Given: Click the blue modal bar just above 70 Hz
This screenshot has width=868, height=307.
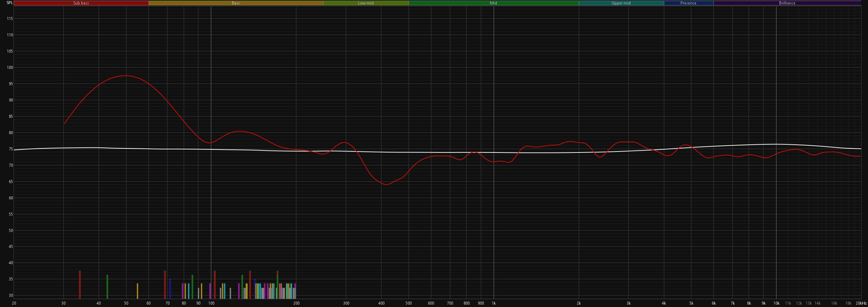Looking at the screenshot, I should [170, 289].
